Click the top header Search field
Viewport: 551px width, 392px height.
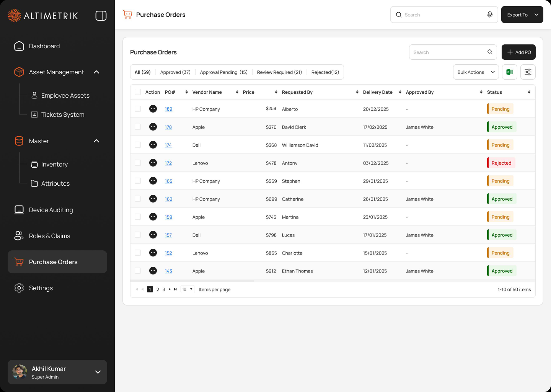click(444, 15)
